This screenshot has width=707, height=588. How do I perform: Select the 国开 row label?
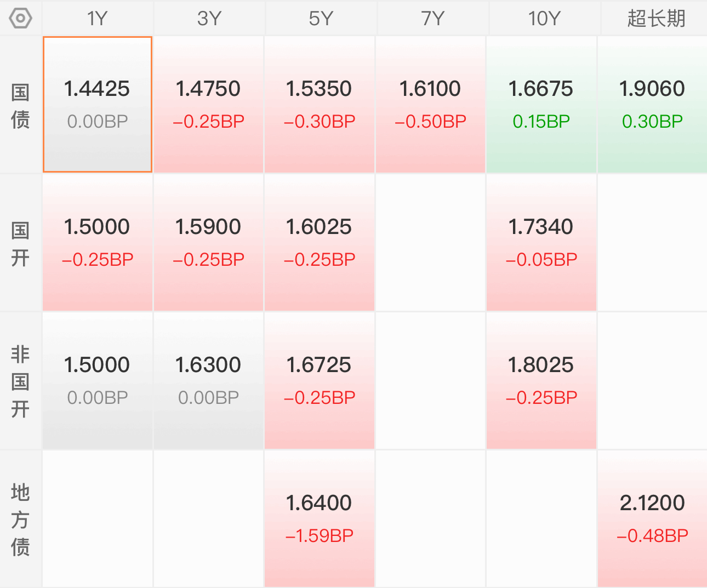20,244
